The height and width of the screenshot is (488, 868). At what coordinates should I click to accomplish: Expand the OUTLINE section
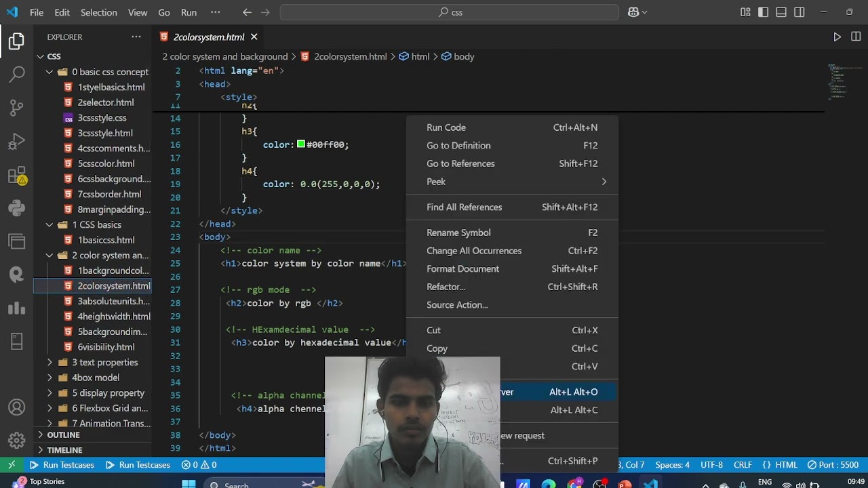(x=93, y=434)
